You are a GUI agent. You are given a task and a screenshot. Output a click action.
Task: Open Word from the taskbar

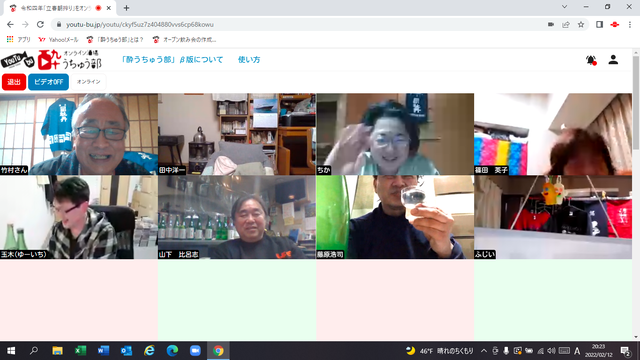[x=103, y=351]
